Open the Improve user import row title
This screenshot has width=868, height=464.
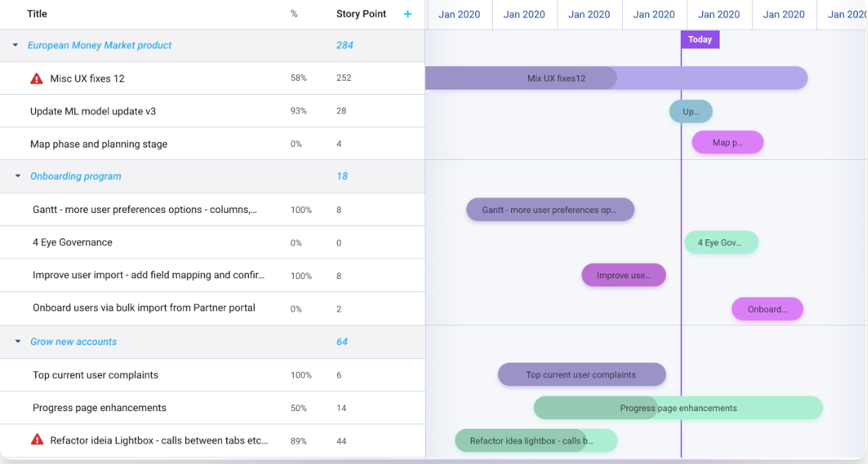coord(148,275)
